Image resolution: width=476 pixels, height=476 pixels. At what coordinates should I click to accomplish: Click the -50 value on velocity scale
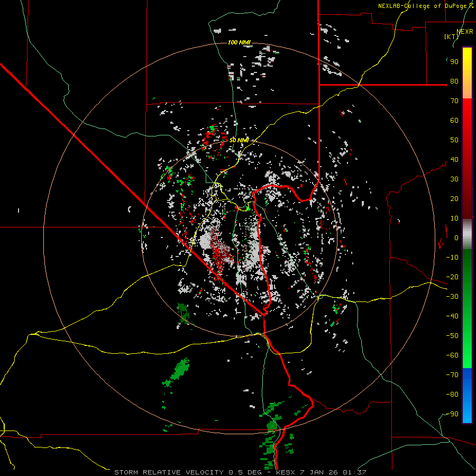pyautogui.click(x=452, y=336)
